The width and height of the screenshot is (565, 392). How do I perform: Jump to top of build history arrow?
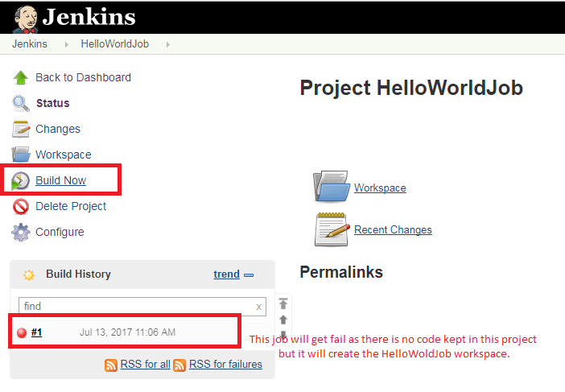coord(283,303)
